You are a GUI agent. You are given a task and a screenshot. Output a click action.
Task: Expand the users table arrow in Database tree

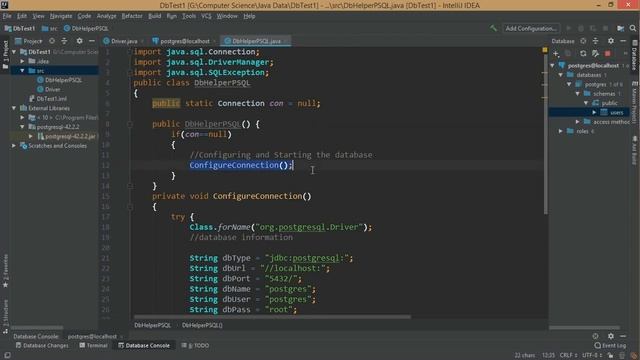tap(594, 112)
